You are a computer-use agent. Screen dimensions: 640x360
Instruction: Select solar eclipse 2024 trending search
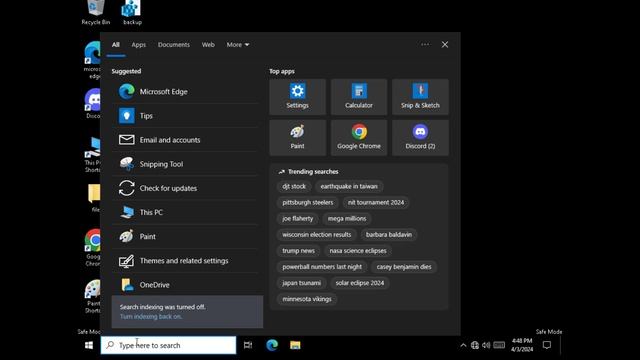[x=360, y=283]
